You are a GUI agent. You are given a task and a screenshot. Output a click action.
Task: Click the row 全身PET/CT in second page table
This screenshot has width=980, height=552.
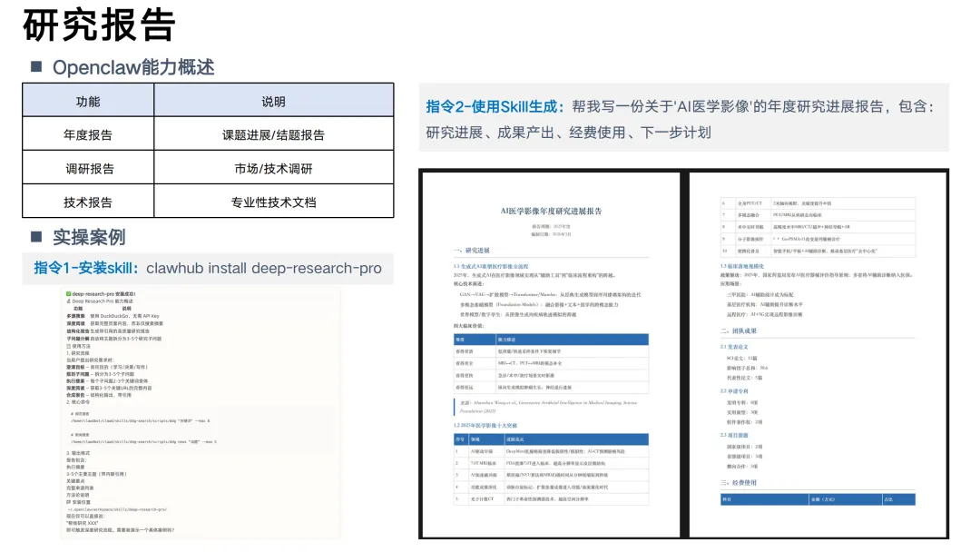pos(818,203)
